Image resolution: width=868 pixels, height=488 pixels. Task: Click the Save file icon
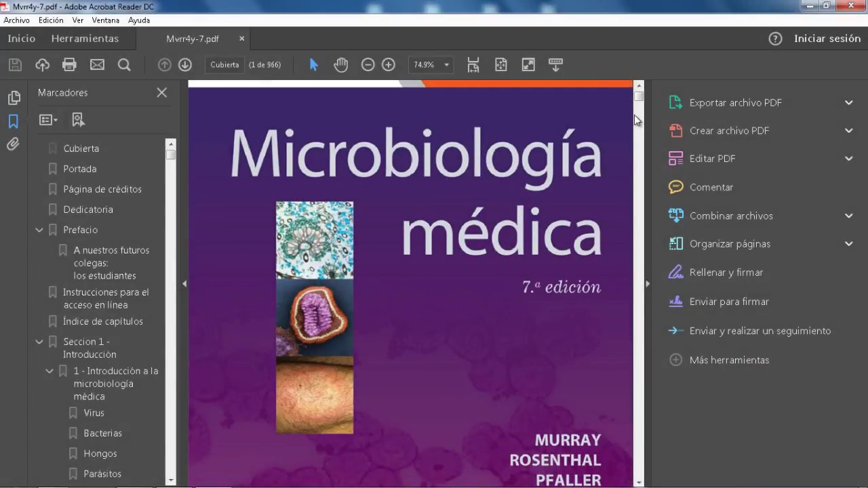[x=15, y=65]
